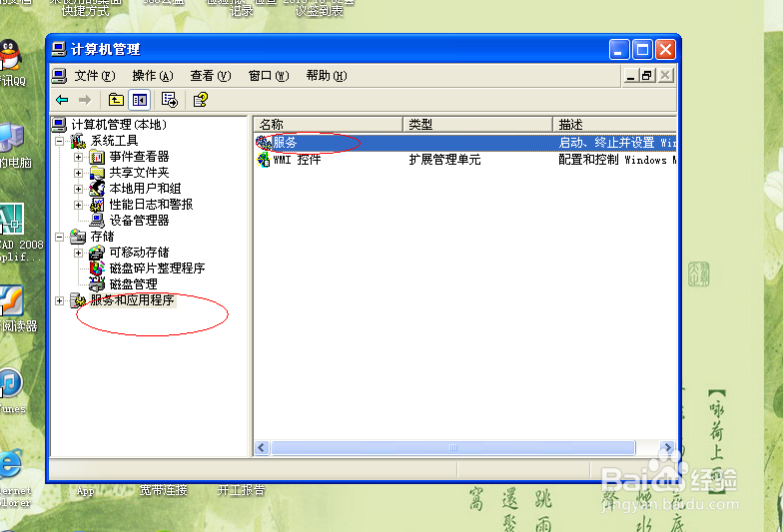The image size is (783, 532).
Task: Click the forward arrow in toolbar
Action: coord(85,100)
